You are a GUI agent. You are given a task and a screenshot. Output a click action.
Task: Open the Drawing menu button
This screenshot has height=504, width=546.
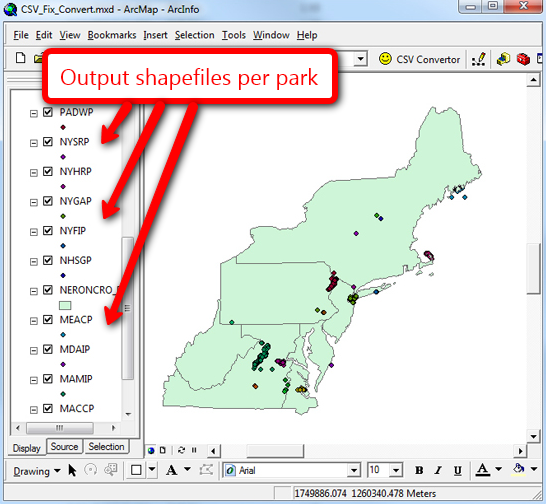pyautogui.click(x=36, y=471)
